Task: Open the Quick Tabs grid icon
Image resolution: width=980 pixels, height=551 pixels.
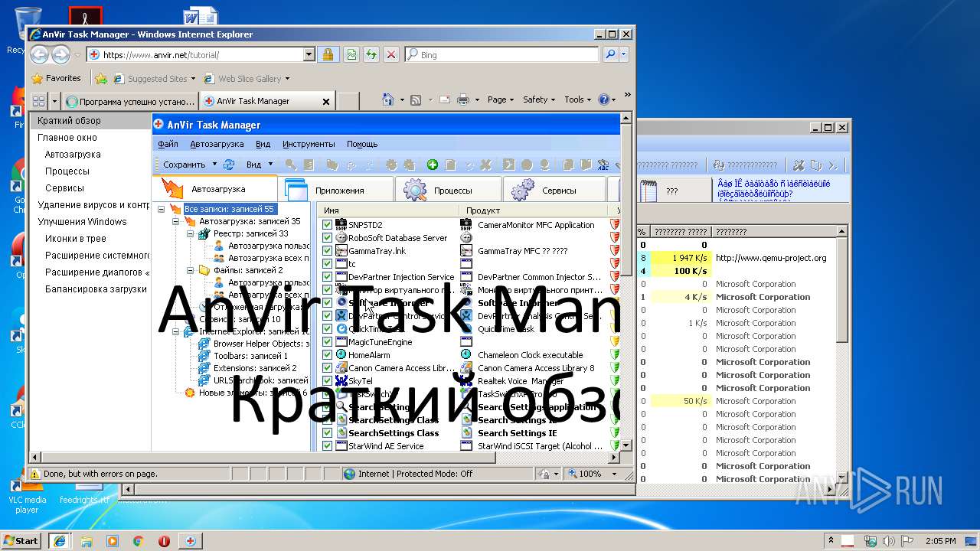Action: (x=38, y=100)
